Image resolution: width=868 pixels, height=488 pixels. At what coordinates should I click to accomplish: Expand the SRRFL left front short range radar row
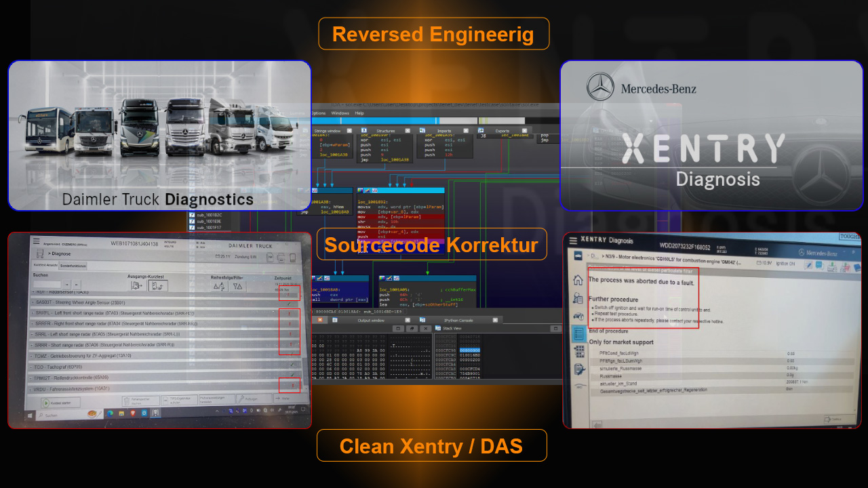[x=164, y=313]
